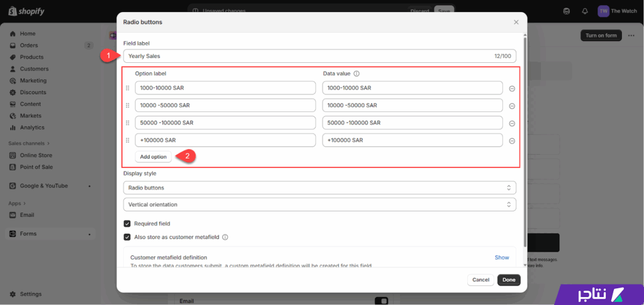Open the Vertical orientation dropdown

click(x=319, y=205)
